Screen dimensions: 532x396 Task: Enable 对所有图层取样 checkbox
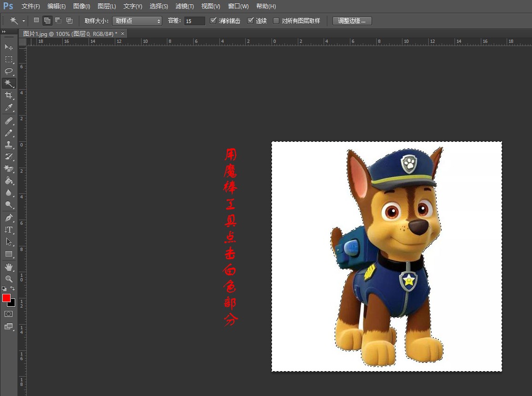(276, 21)
